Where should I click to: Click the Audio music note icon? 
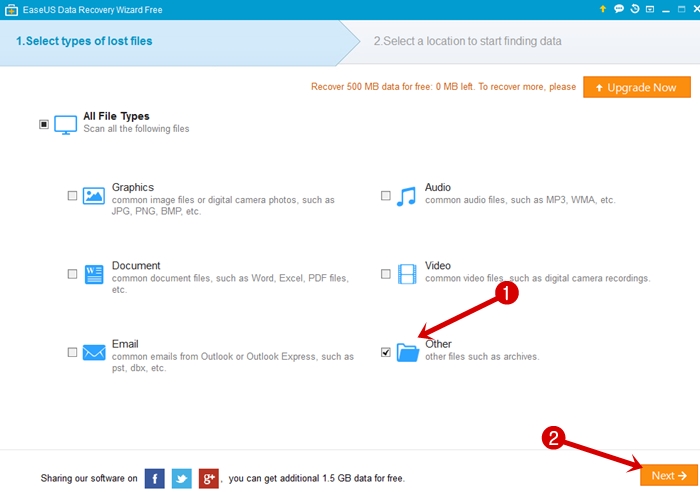pos(406,196)
